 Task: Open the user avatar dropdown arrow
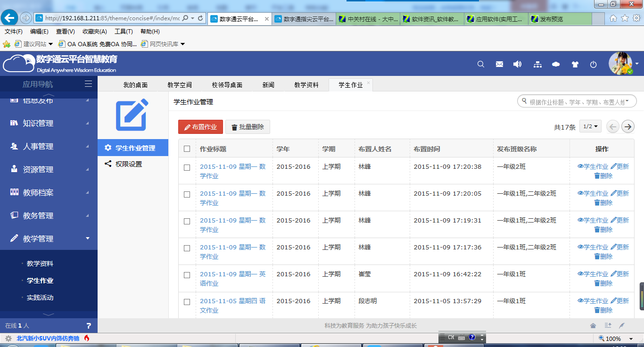point(637,64)
